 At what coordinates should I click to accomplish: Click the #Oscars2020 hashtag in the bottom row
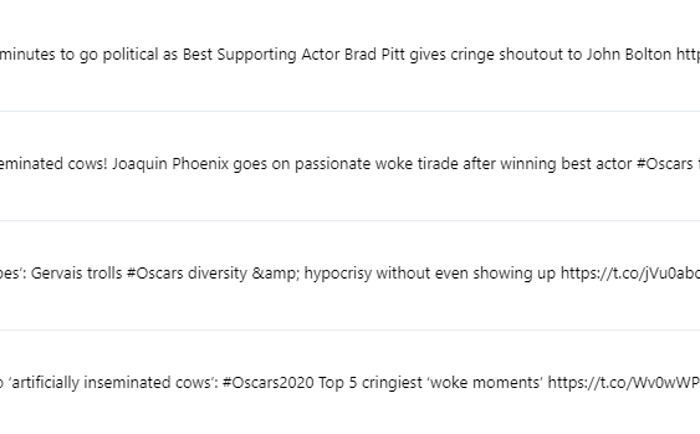click(268, 383)
